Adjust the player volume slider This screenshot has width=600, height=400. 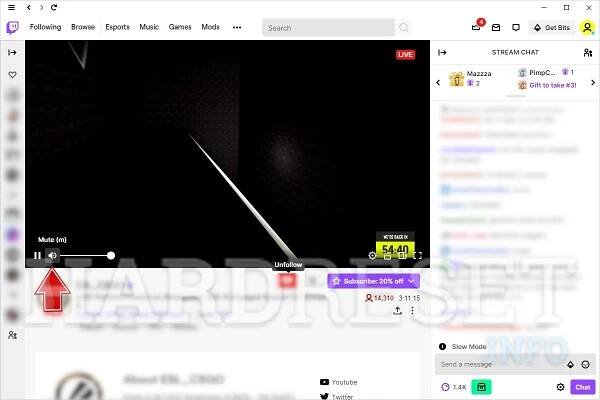tap(87, 256)
